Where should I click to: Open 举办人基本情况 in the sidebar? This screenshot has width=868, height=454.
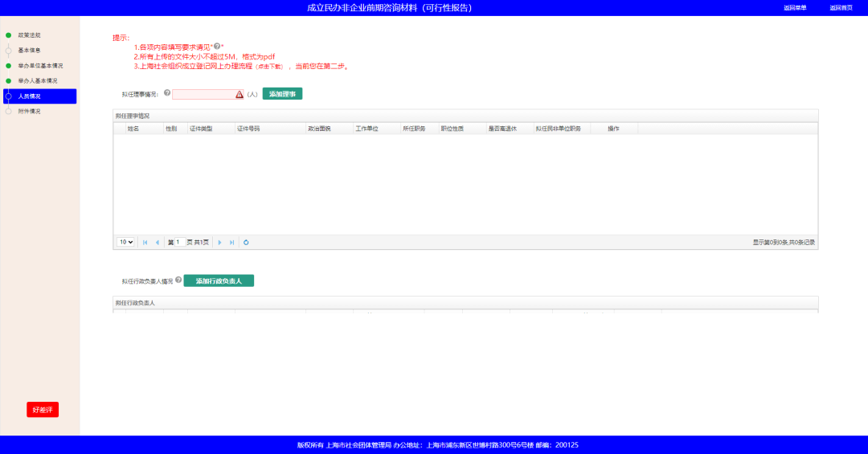(38, 81)
